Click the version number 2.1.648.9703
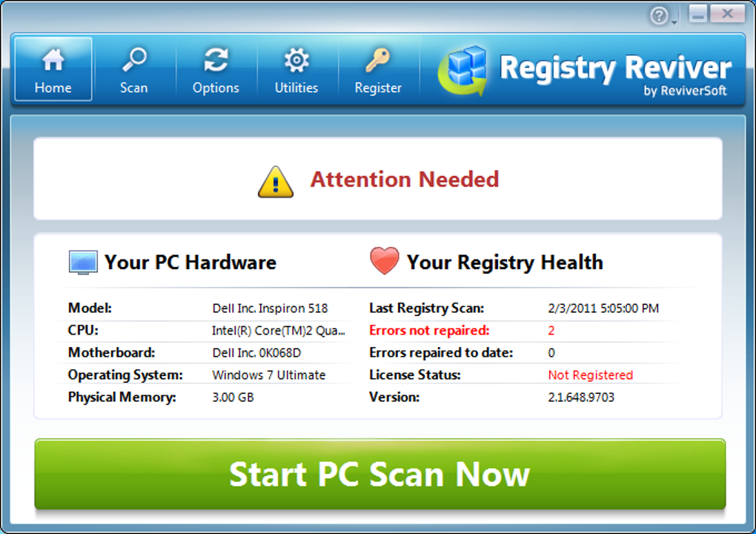The image size is (756, 534). click(x=581, y=398)
